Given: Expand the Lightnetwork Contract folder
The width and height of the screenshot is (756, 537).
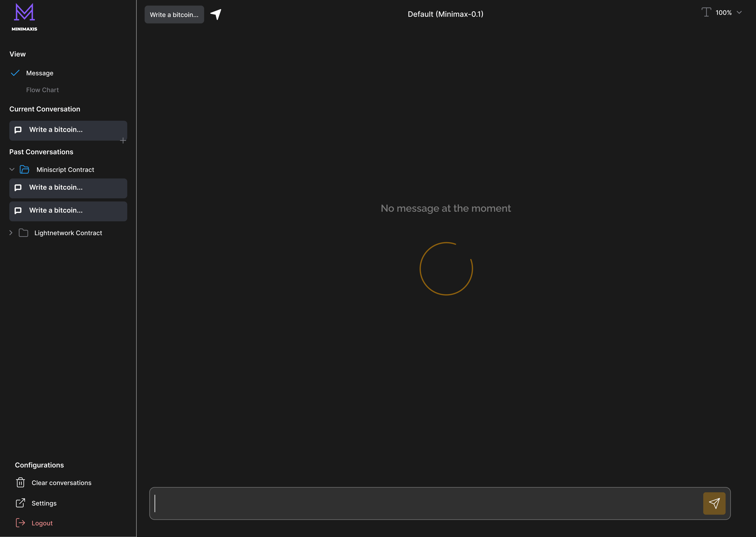Looking at the screenshot, I should tap(11, 233).
